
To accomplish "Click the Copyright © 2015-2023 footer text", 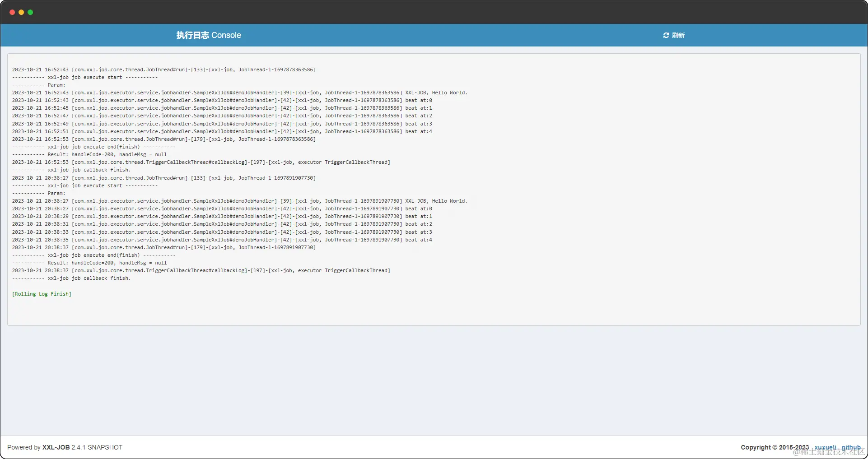I will [775, 447].
